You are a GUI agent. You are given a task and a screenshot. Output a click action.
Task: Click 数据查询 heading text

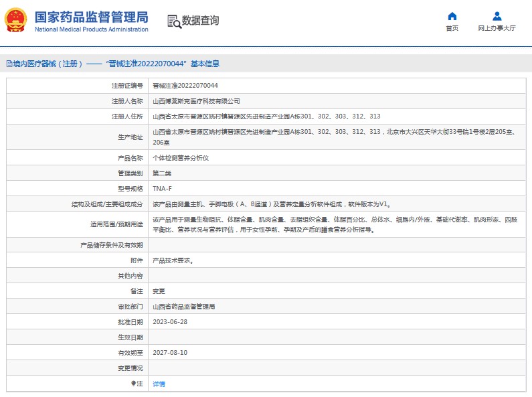(x=201, y=20)
